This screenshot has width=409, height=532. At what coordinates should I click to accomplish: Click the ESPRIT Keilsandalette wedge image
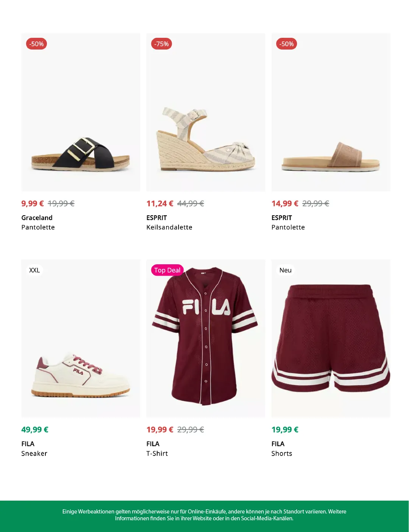point(206,140)
